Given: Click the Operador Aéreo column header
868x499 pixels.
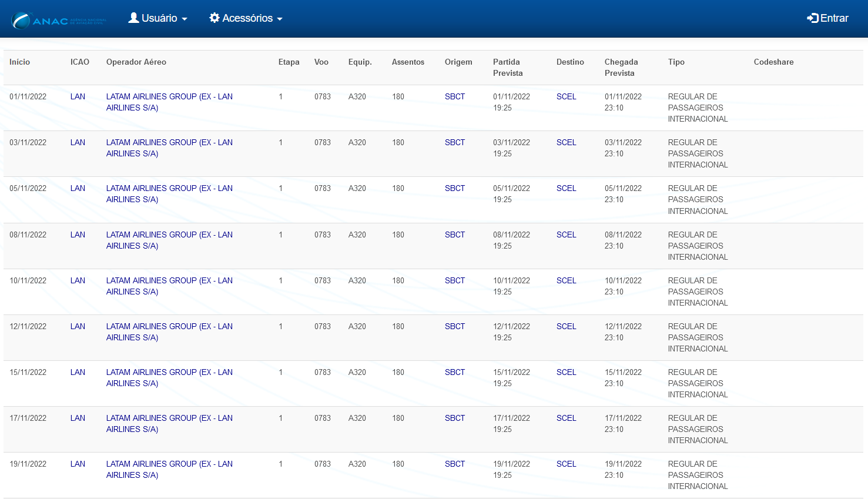Looking at the screenshot, I should click(136, 62).
